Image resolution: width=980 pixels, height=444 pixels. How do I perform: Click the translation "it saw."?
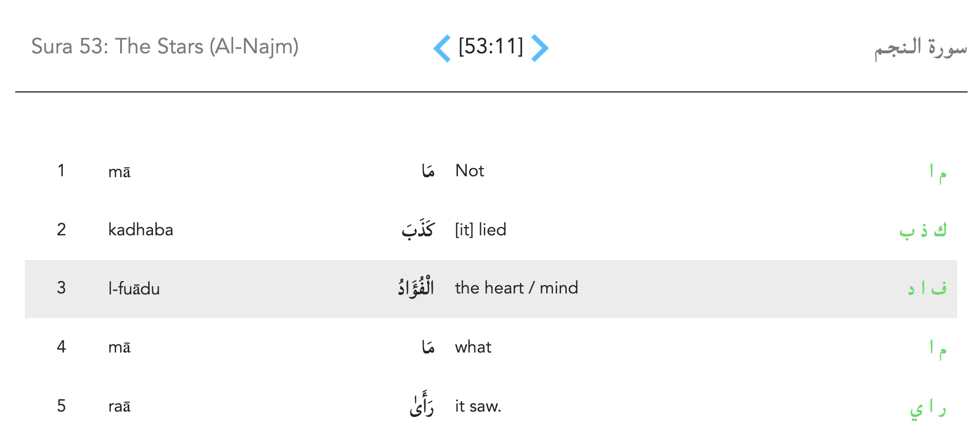tap(478, 406)
